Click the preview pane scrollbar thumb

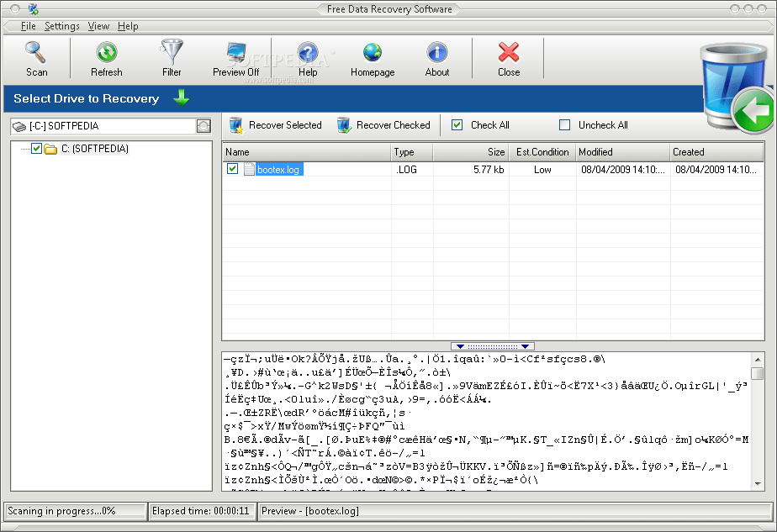coord(757,373)
